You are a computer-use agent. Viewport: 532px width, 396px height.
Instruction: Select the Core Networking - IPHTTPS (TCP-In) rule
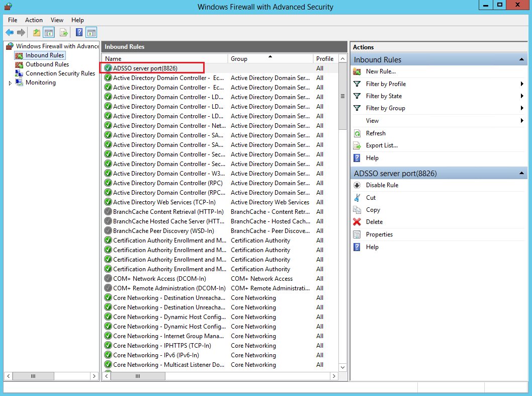tap(220, 345)
